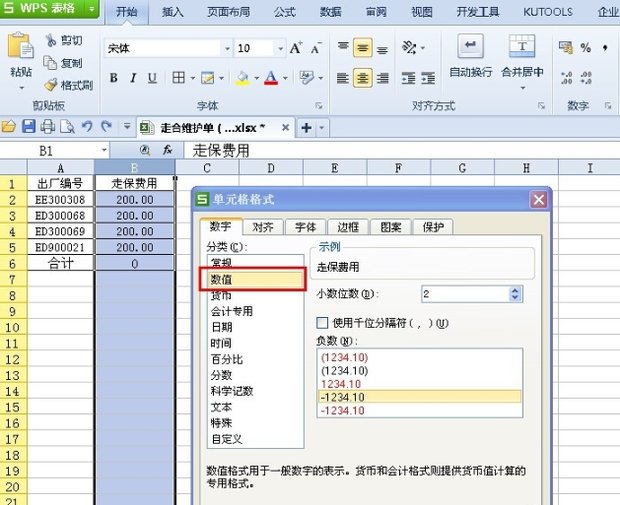This screenshot has width=620, height=505.
Task: Increase indent of cell content
Action: 428,78
